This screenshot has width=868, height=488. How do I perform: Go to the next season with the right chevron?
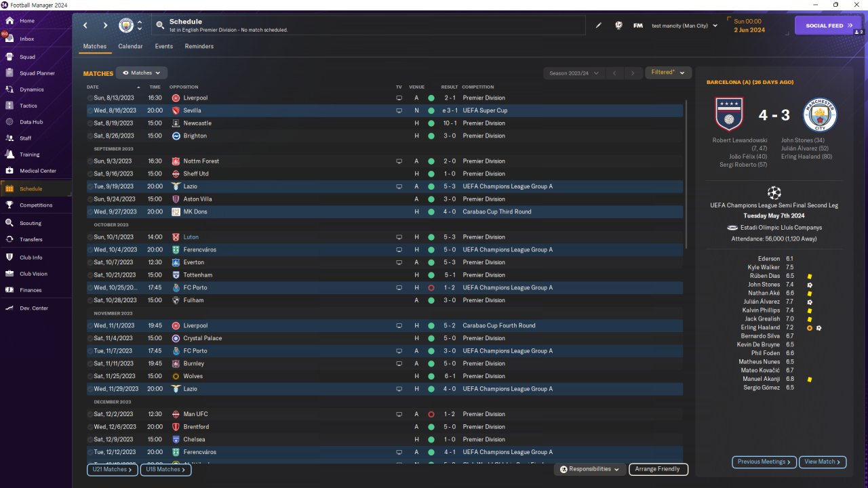coord(633,73)
